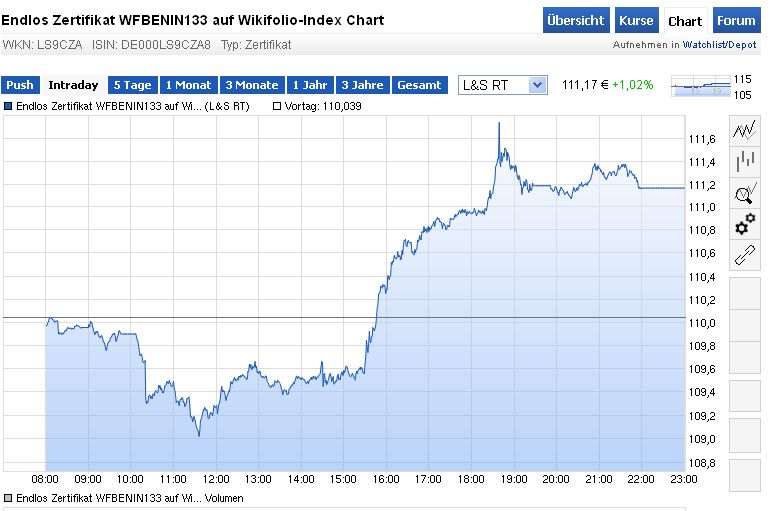Toggle the Vortag 110,039 checkbox
This screenshot has width=776, height=511.
[x=277, y=106]
